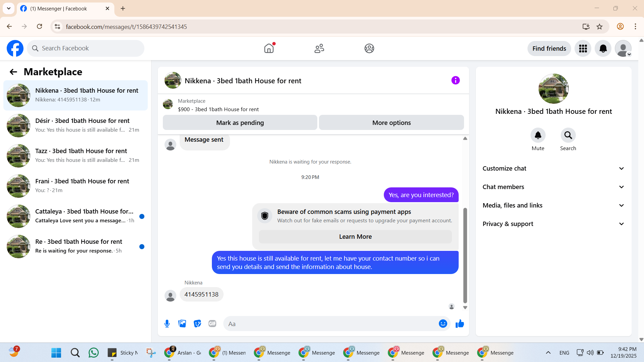644x362 pixels.
Task: Open the conversation information icon
Action: [455, 80]
